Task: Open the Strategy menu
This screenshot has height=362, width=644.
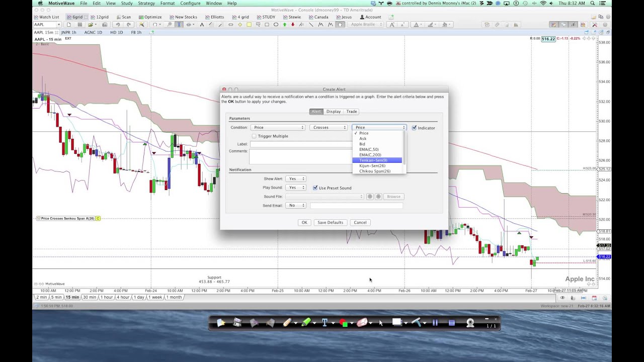Action: [x=146, y=4]
